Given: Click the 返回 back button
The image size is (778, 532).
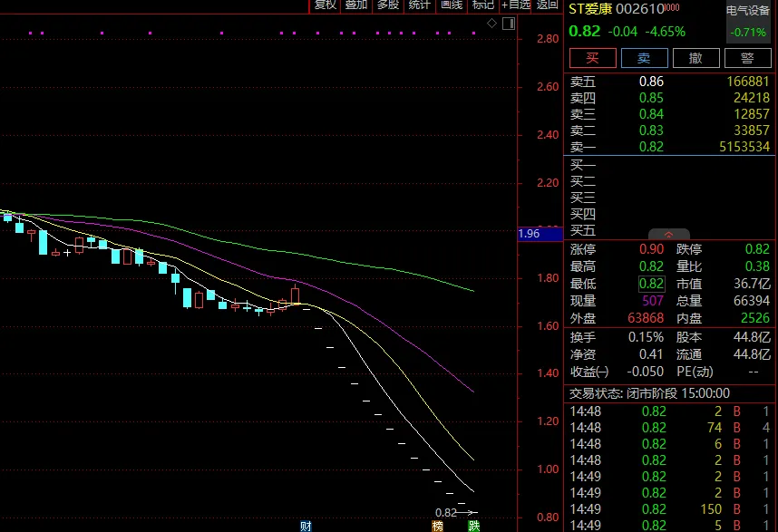Looking at the screenshot, I should [x=548, y=5].
